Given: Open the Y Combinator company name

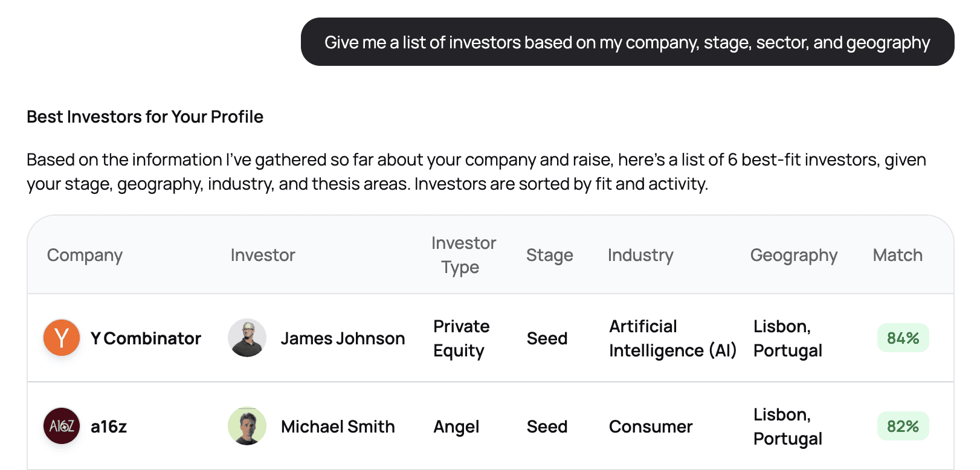Looking at the screenshot, I should click(146, 338).
